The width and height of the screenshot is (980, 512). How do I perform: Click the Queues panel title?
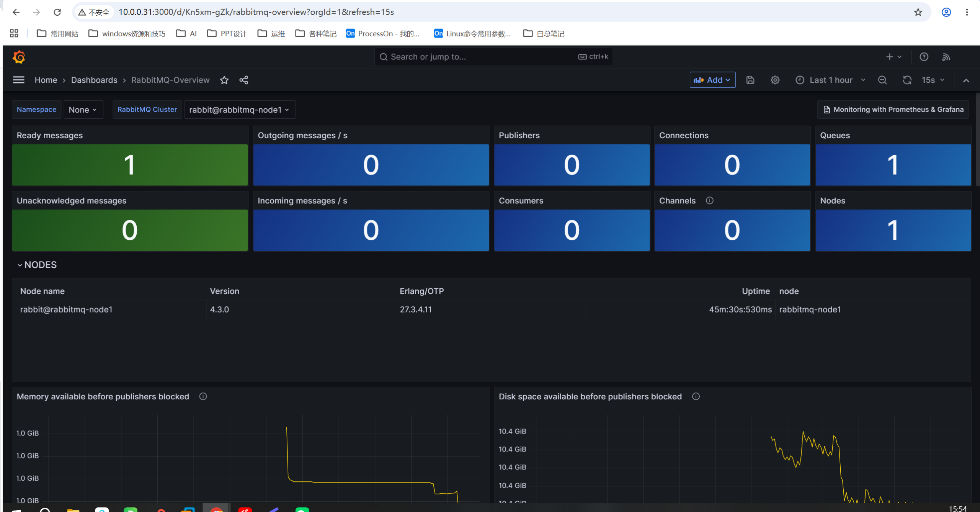[835, 136]
